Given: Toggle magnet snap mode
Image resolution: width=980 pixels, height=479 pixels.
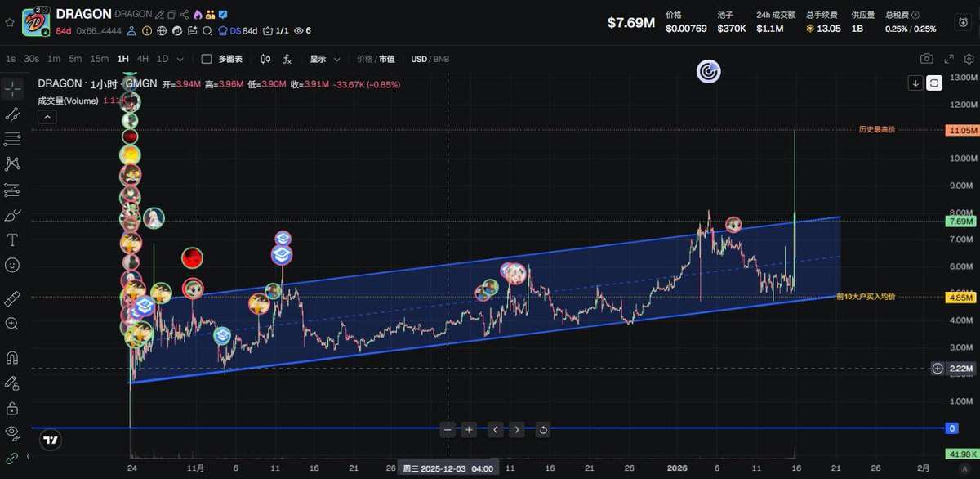Looking at the screenshot, I should click(12, 357).
